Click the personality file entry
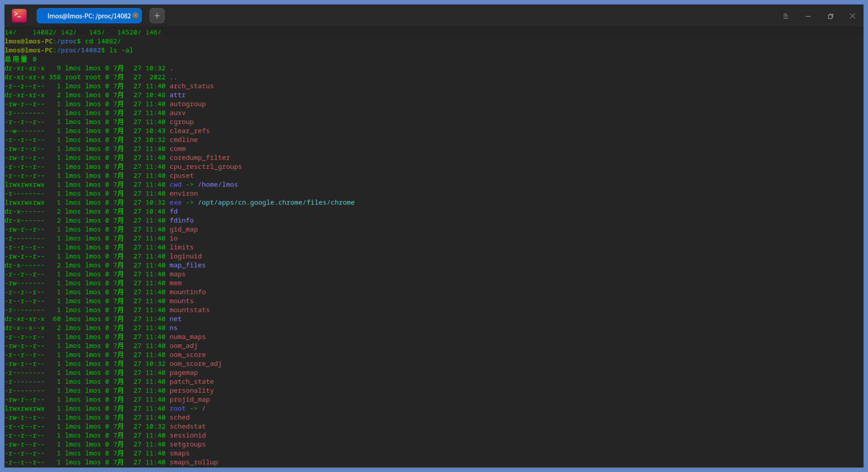Screen dimensions: 868x472 (192, 391)
